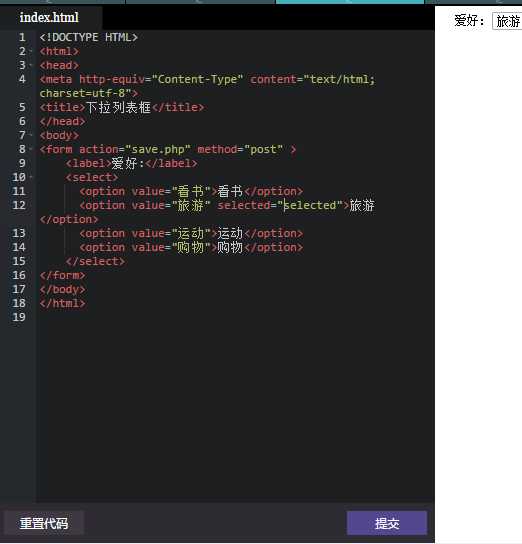Collapse the head tag fold on line 3
522x544 pixels.
click(31, 65)
